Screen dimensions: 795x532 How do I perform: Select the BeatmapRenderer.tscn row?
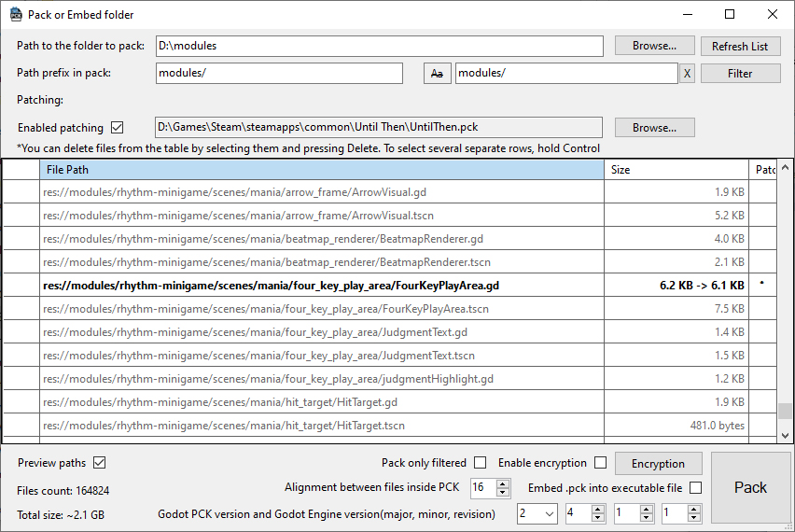click(389, 262)
